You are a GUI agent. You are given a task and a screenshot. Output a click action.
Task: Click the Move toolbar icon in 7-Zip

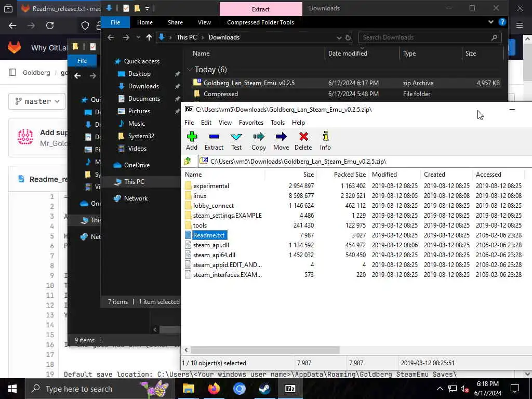point(281,141)
